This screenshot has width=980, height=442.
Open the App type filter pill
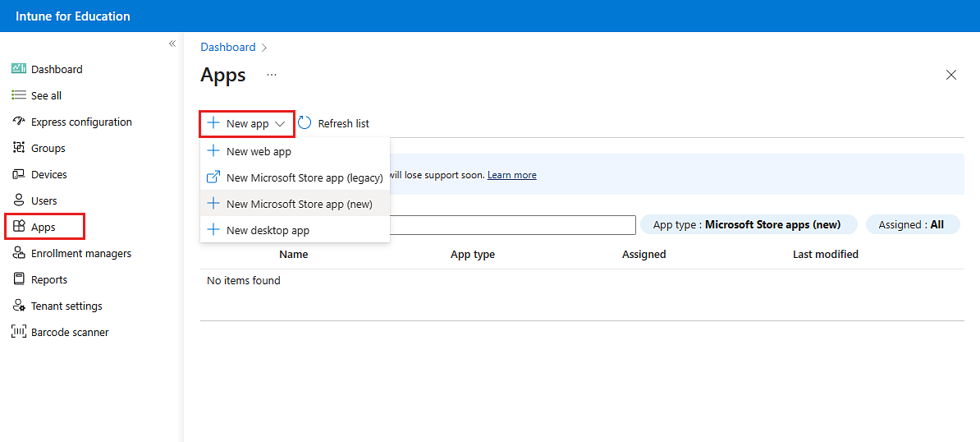click(749, 224)
